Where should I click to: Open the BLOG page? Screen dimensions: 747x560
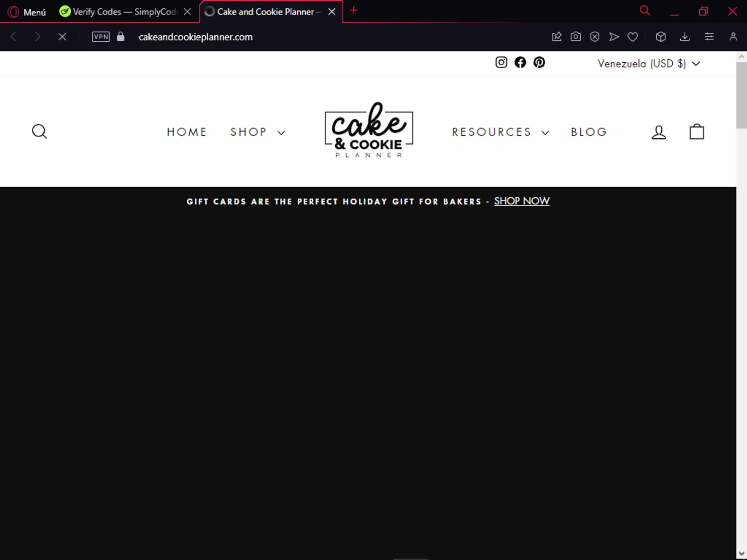pyautogui.click(x=589, y=132)
